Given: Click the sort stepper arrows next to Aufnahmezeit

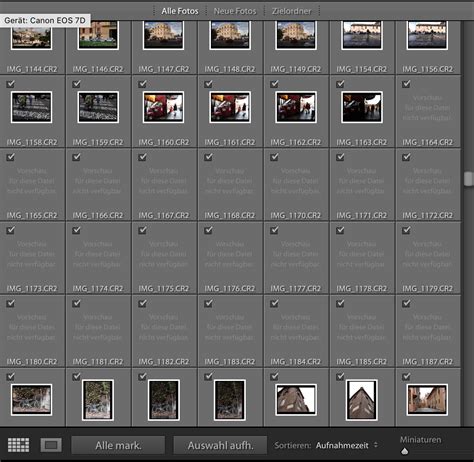Looking at the screenshot, I should 376,445.
